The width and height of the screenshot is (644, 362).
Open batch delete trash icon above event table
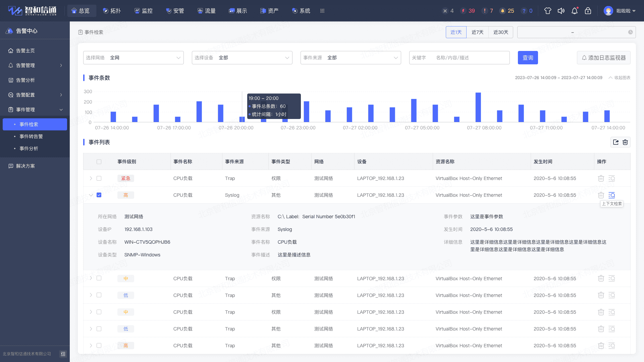point(625,142)
